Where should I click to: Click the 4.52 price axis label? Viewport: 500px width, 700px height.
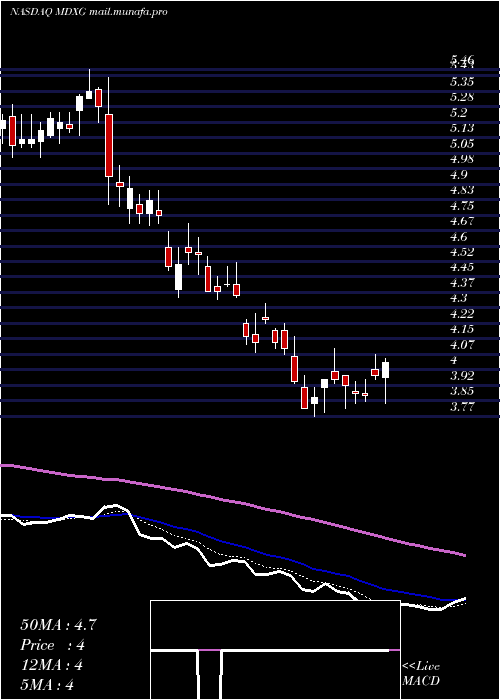(x=462, y=252)
